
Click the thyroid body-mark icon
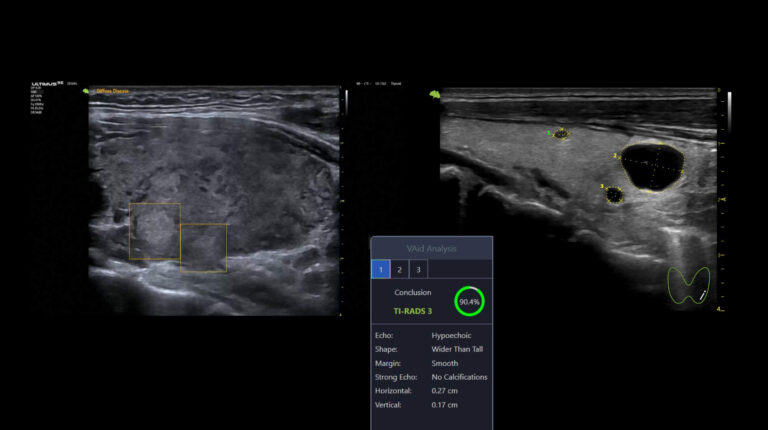point(689,286)
